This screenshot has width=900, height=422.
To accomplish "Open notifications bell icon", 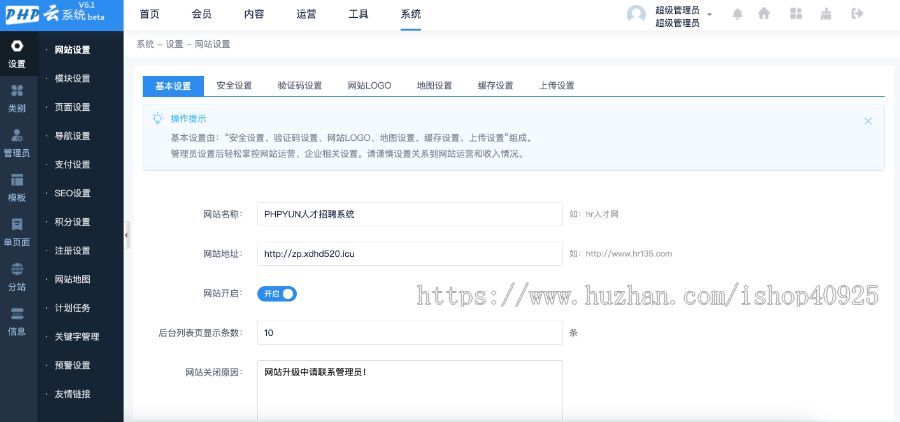I will [x=738, y=14].
